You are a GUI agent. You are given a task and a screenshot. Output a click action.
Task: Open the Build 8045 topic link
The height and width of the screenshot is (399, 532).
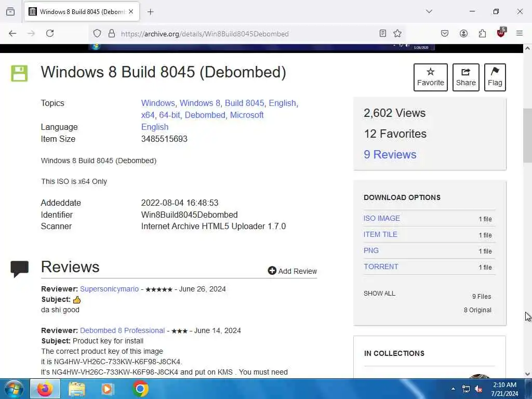[x=244, y=103]
